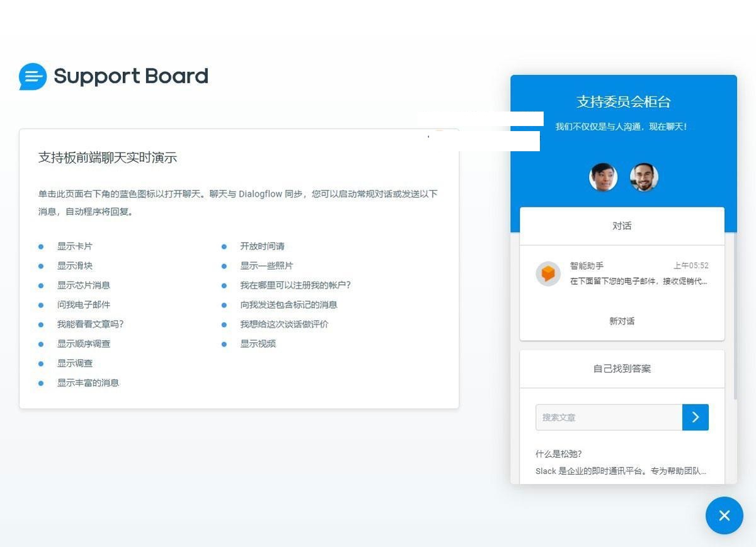Screen dimensions: 756x547
Task: Click the 显示视频 demo link
Action: (258, 344)
